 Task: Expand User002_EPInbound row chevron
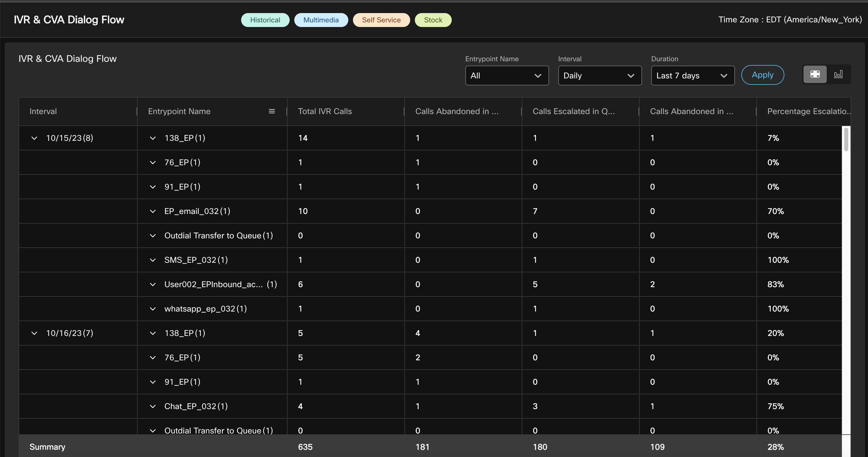(x=153, y=285)
